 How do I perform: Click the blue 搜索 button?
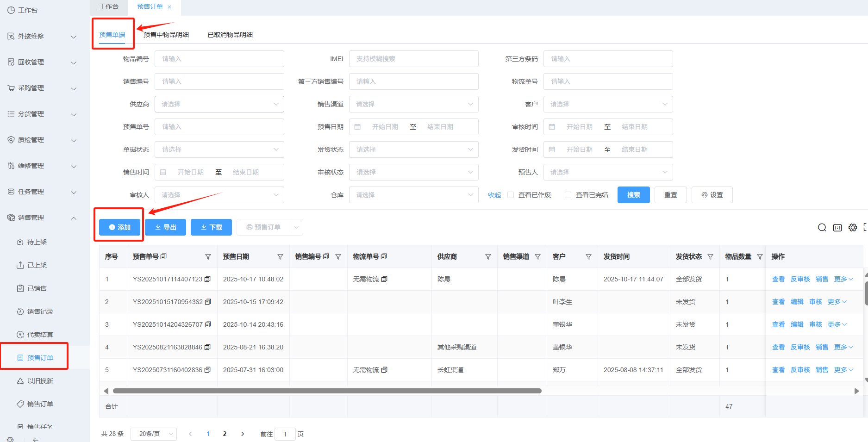(633, 195)
